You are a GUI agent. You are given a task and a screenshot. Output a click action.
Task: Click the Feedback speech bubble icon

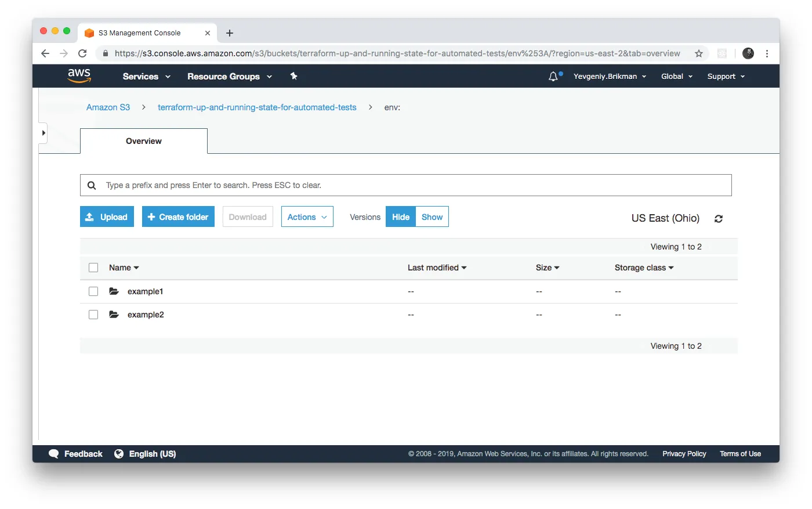pos(54,454)
